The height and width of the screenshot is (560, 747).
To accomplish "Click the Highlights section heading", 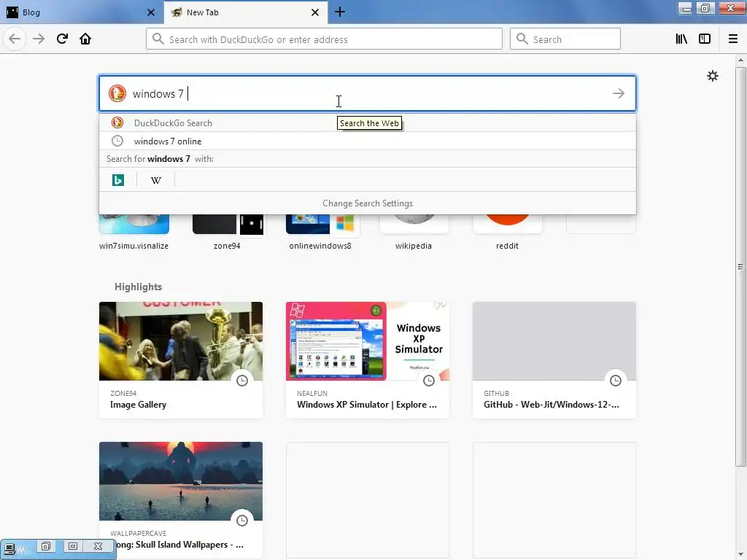I will point(138,287).
